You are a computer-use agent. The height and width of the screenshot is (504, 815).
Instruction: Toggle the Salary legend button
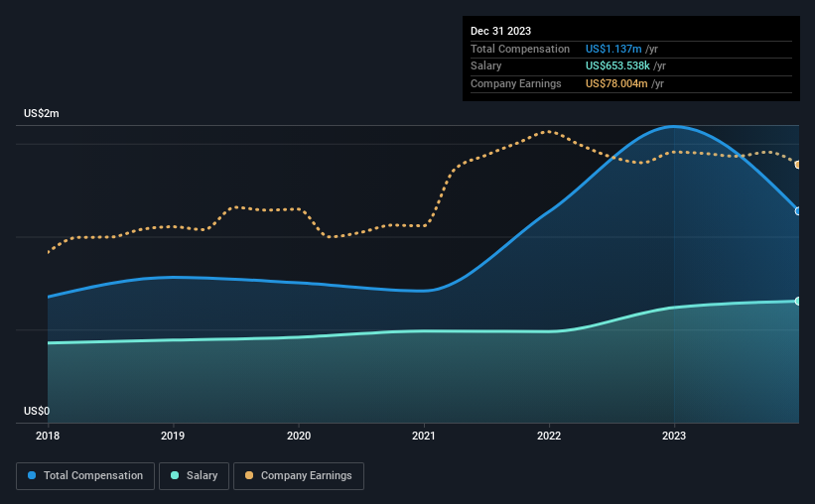point(194,476)
